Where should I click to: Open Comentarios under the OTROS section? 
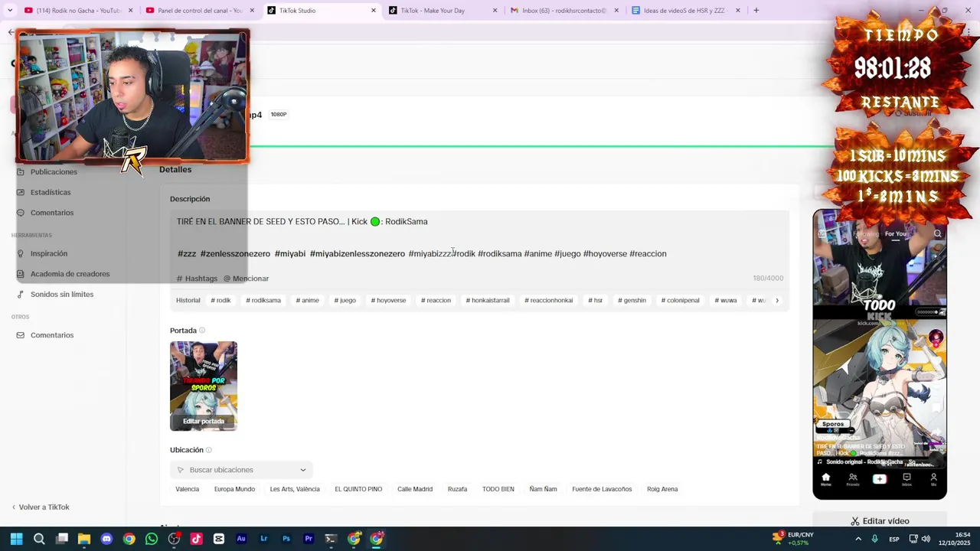(52, 335)
